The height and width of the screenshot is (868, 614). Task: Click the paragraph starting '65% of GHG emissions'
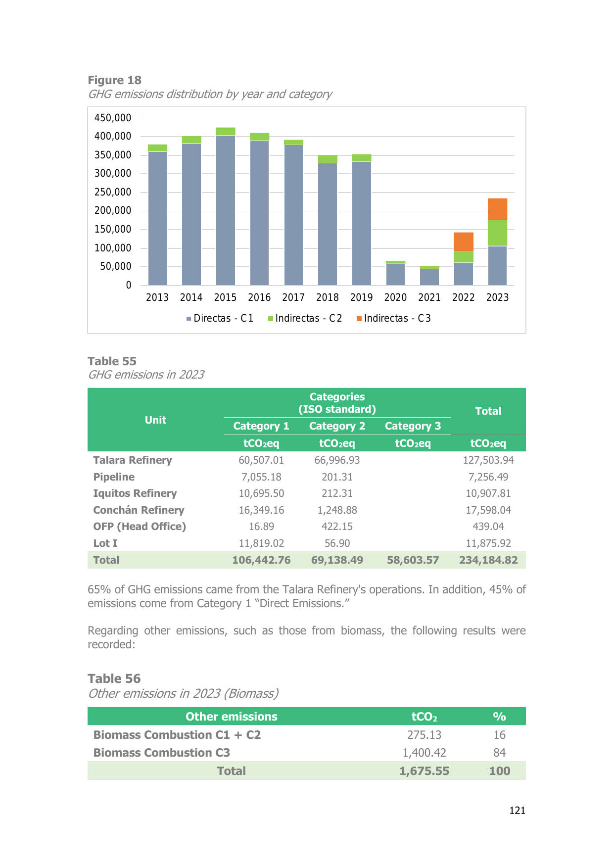click(307, 596)
